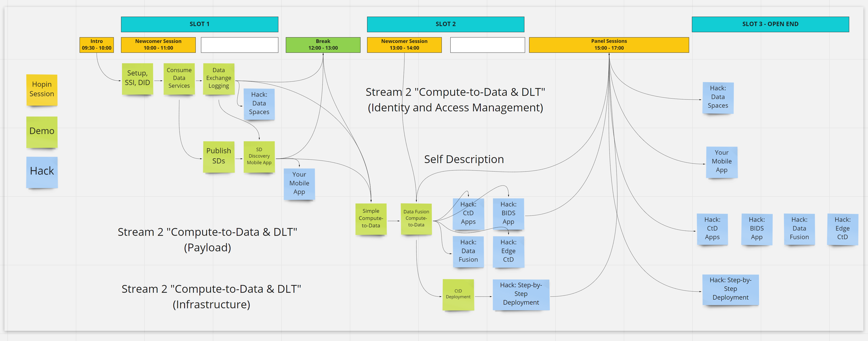
Task: Click the Consume Data Services sticky note
Action: click(x=179, y=79)
